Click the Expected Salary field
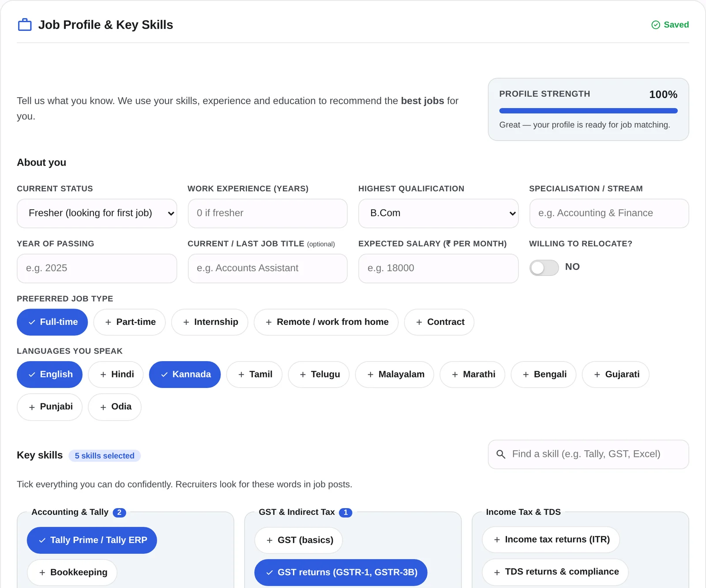706x588 pixels. 438,268
